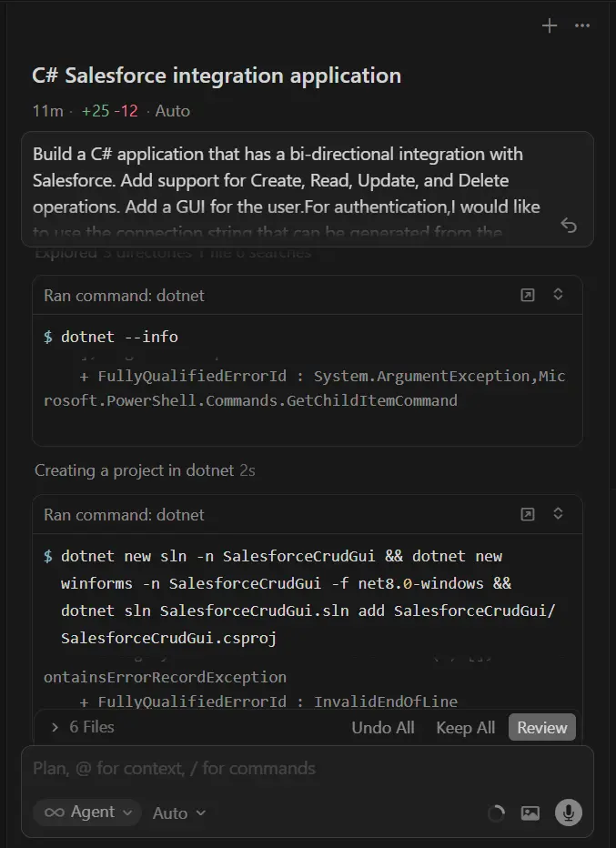Attach an image using the picture icon
This screenshot has width=616, height=848.
[x=530, y=813]
